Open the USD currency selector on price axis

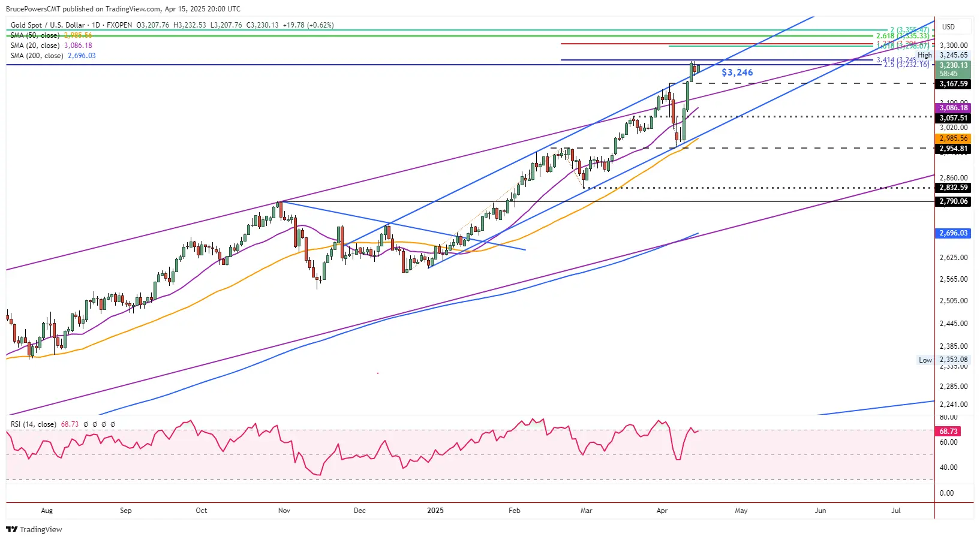[x=948, y=27]
